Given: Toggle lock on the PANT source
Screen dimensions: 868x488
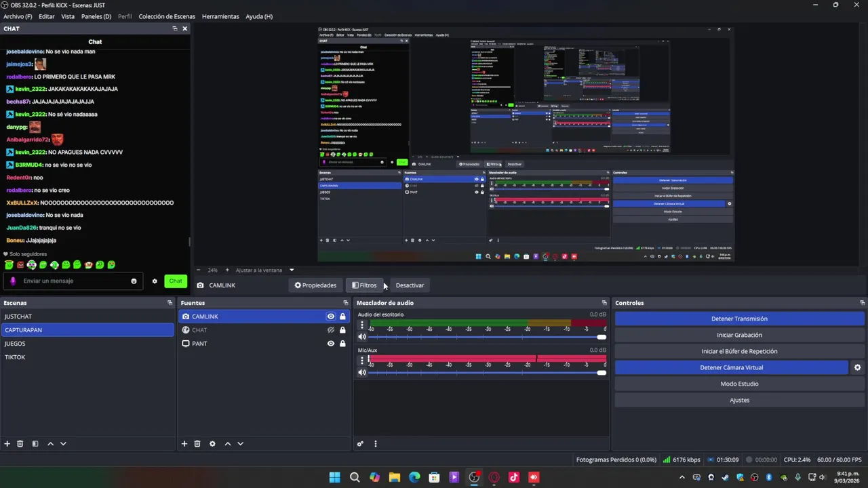Looking at the screenshot, I should (x=342, y=344).
